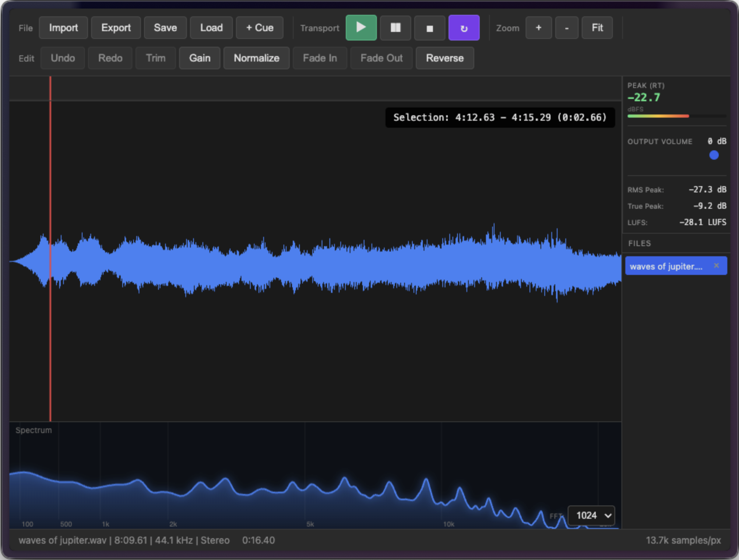739x560 pixels.
Task: Click the FILES panel heading
Action: tap(639, 243)
